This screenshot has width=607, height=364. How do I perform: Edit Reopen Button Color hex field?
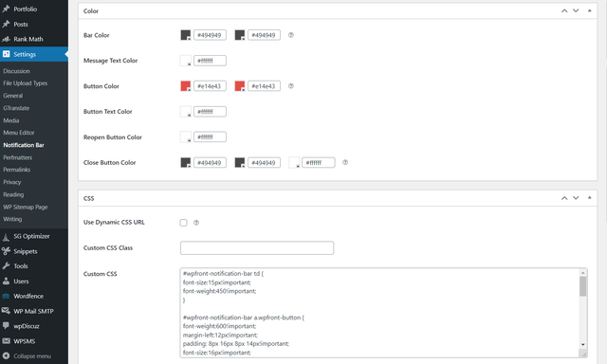[x=210, y=136]
